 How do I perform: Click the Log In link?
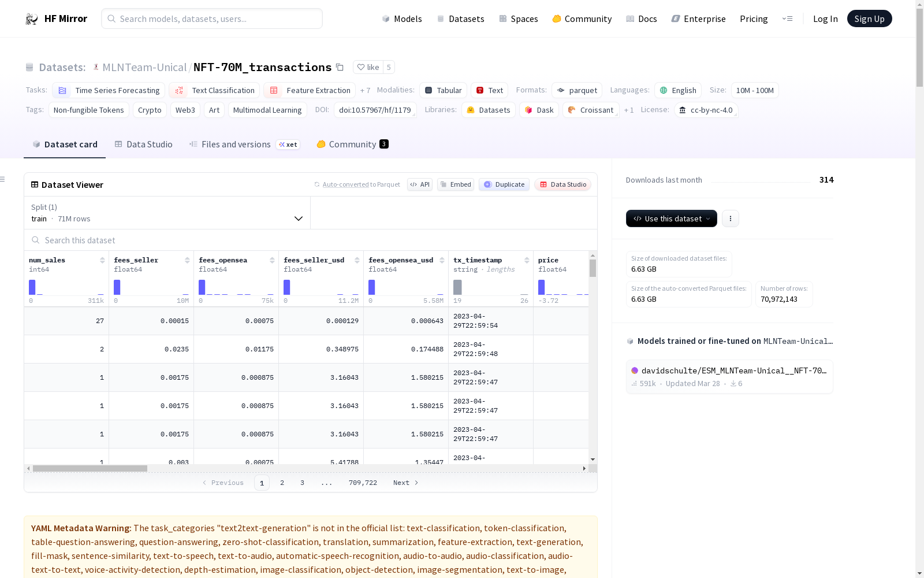pyautogui.click(x=825, y=19)
